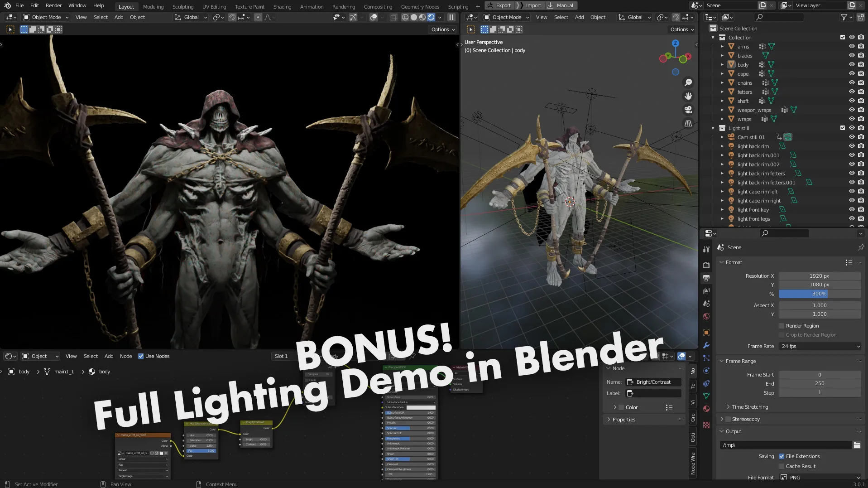Click the Import button next to Export

[x=533, y=5]
